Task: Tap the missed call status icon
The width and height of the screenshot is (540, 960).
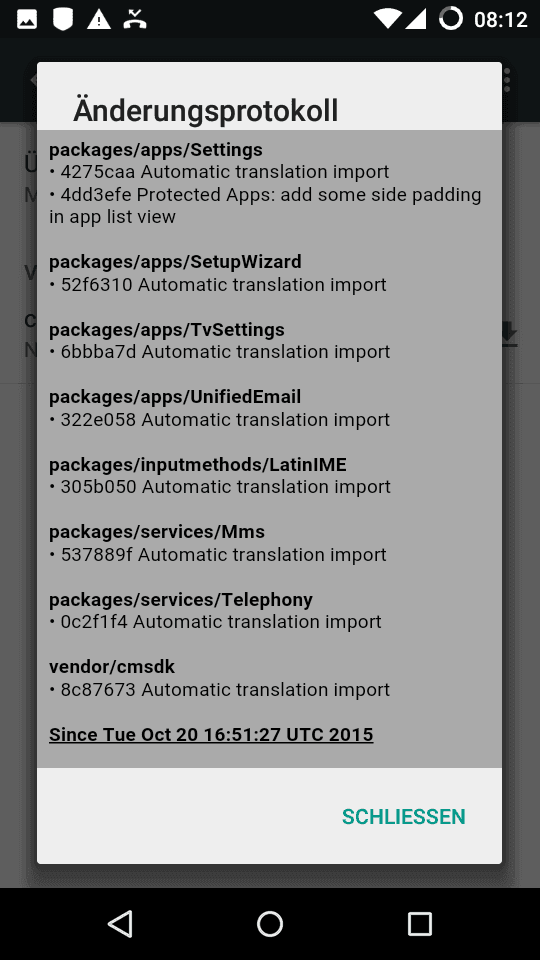Action: [135, 20]
